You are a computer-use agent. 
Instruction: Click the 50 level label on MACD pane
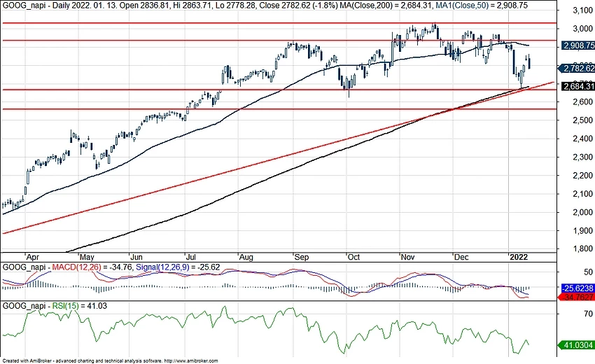pos(588,272)
